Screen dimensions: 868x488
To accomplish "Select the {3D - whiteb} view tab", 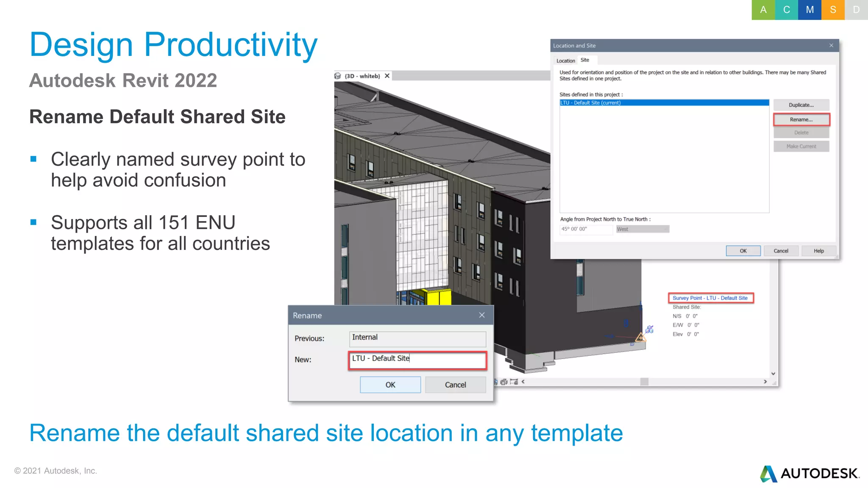I will coord(362,76).
